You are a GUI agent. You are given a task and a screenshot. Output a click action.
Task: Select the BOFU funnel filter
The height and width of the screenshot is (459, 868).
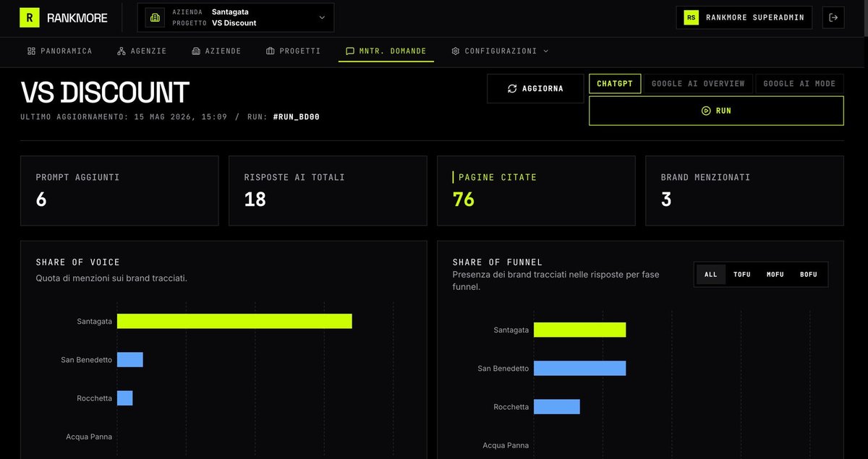pos(809,275)
